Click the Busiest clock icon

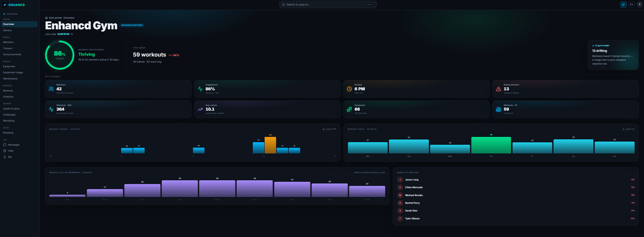[349, 89]
